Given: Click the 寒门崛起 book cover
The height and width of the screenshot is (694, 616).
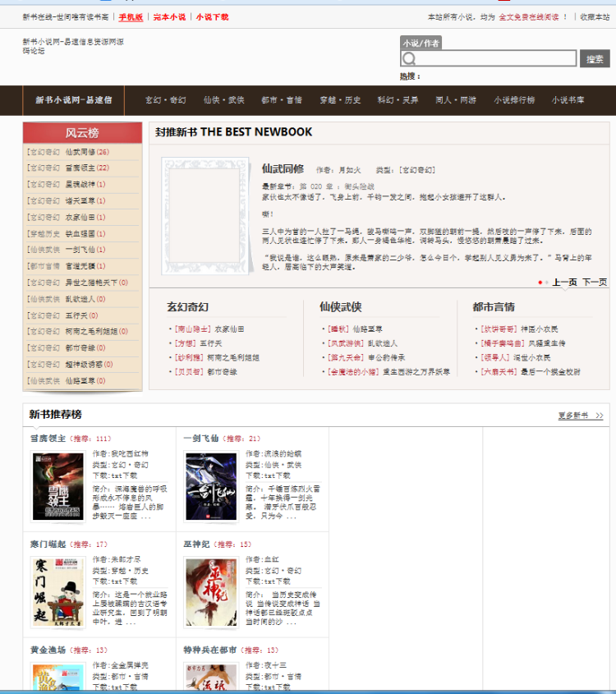Looking at the screenshot, I should (x=58, y=593).
